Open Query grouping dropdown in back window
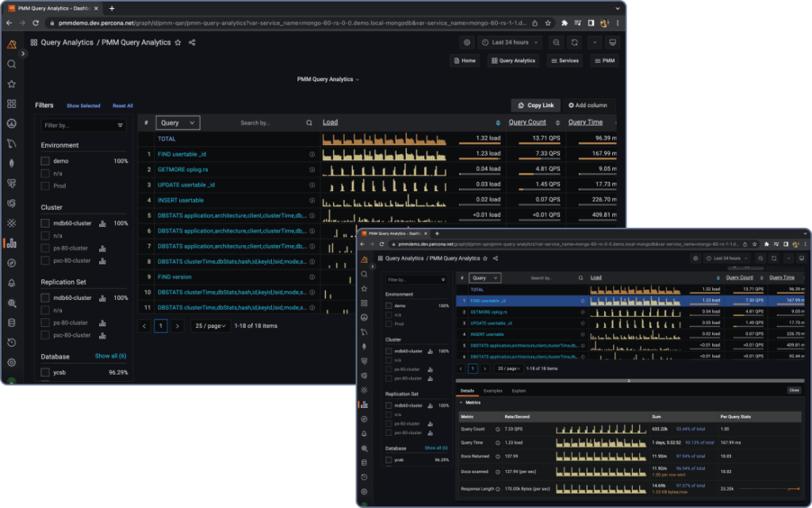812x508 pixels. coord(178,123)
